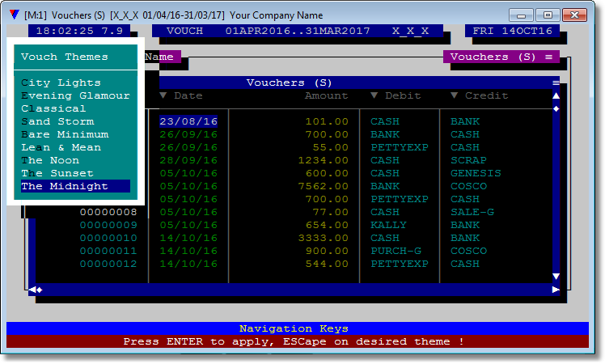The height and width of the screenshot is (364, 605).
Task: Minimize the Vouchers window
Action: 521,15
